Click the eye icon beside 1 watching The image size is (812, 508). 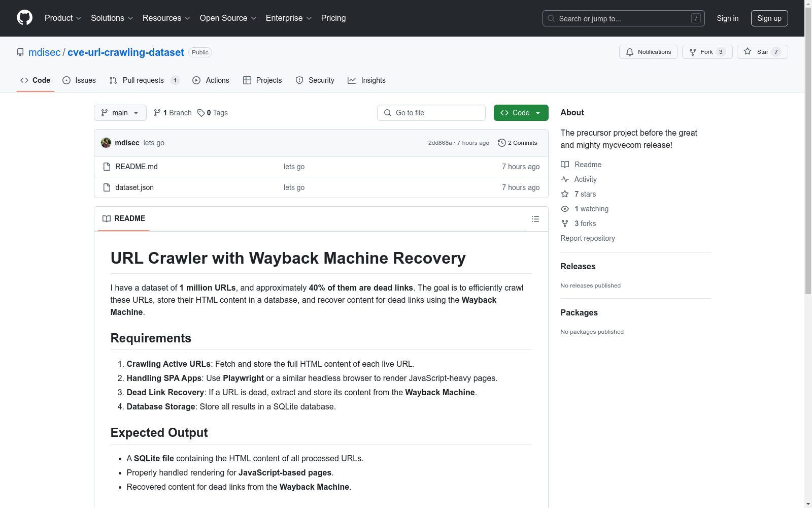click(565, 209)
